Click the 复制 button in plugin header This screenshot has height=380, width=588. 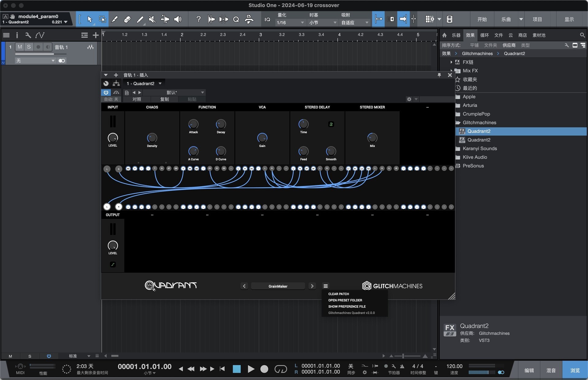164,99
